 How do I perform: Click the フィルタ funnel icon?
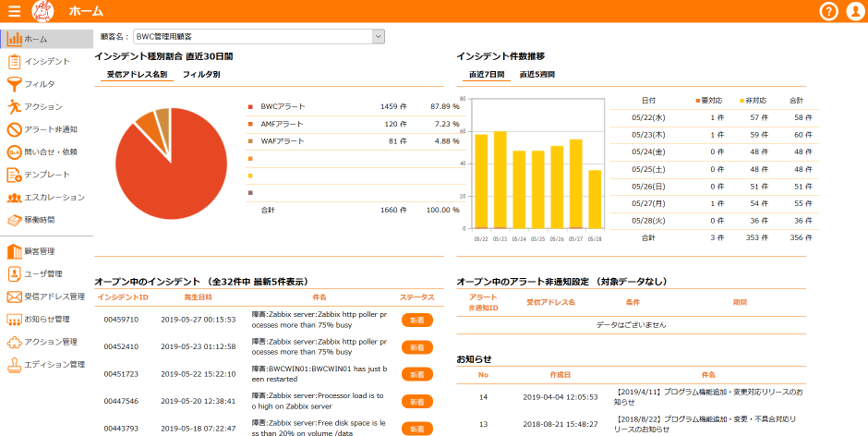pos(15,84)
